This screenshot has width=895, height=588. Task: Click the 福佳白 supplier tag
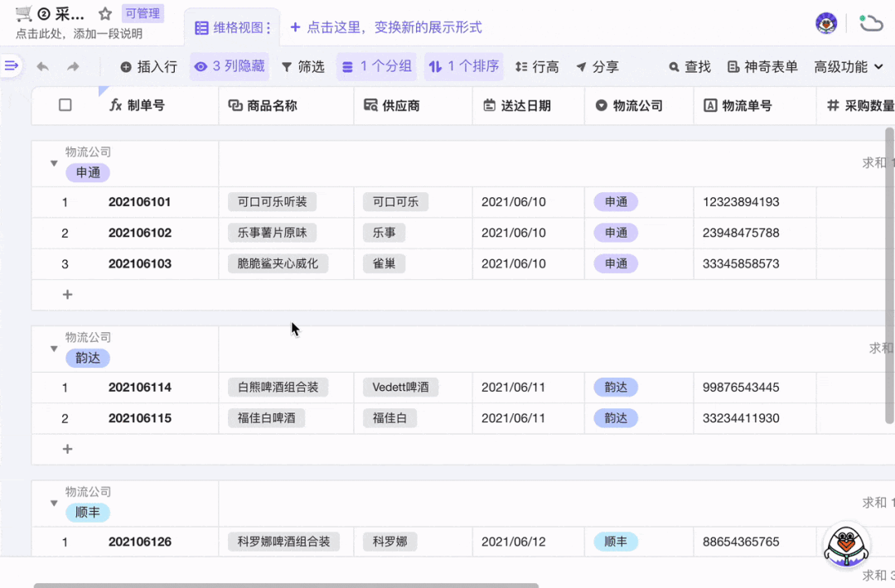pos(389,418)
